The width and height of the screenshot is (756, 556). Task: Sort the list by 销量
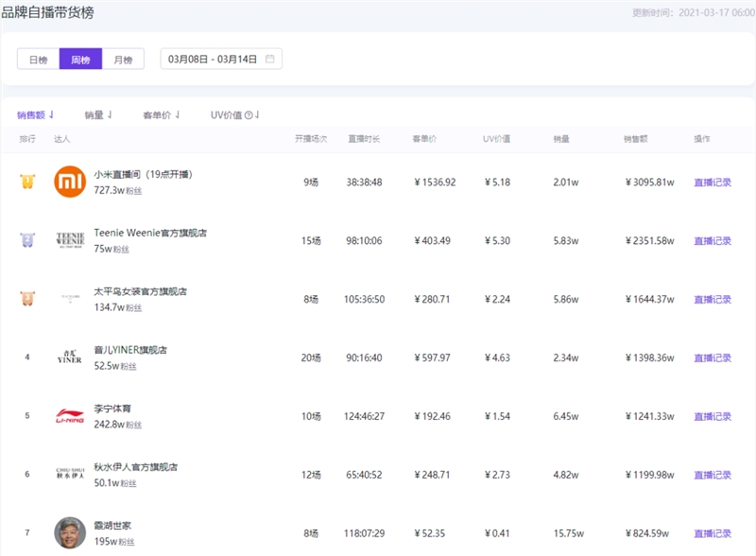coord(98,114)
